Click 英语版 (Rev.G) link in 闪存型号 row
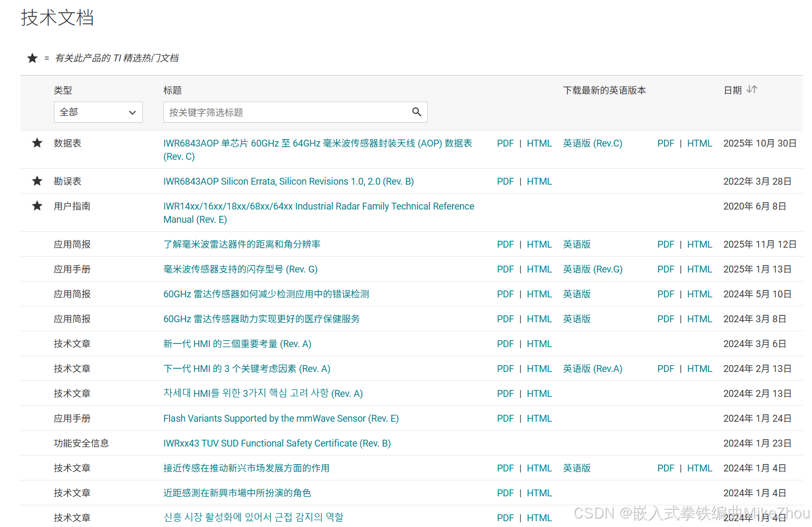This screenshot has height=527, width=812. point(593,269)
